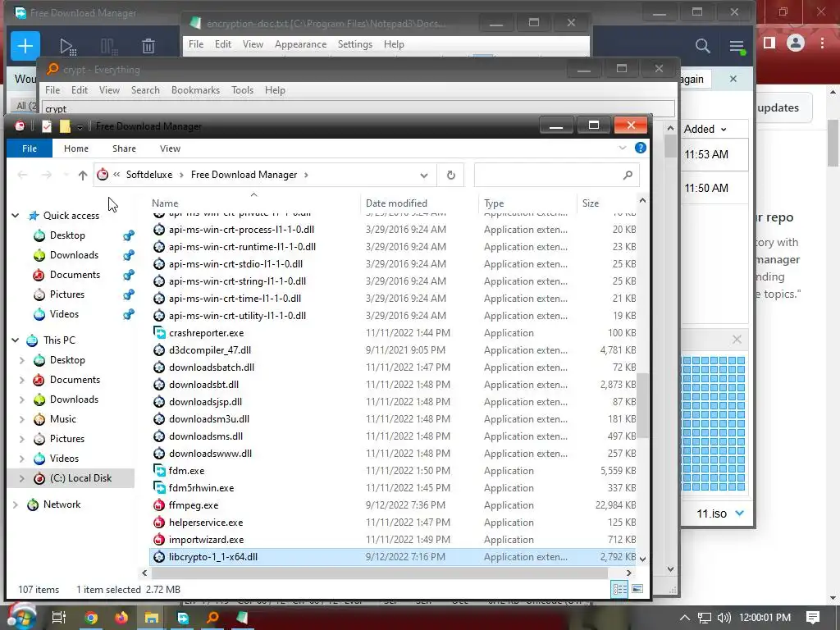The height and width of the screenshot is (630, 840).
Task: Click the Explorer vertical scrollbar thumb
Action: tap(642, 405)
